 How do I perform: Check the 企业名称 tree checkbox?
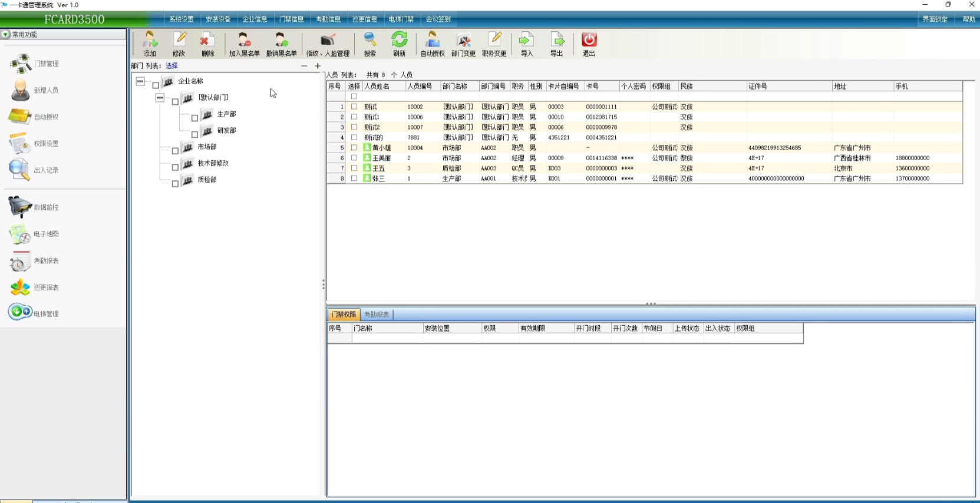(x=156, y=85)
